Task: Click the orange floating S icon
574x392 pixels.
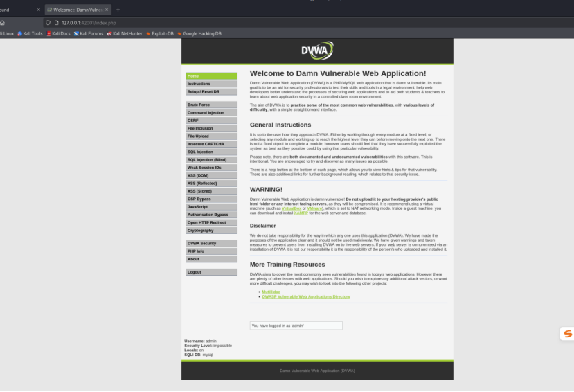Action: coord(567,333)
